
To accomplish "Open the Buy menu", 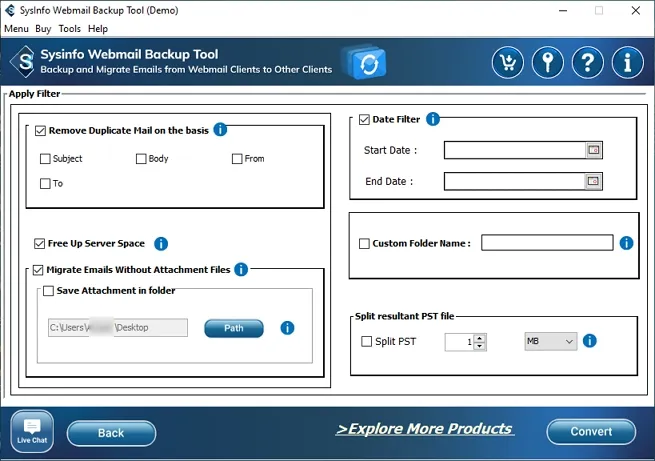I will [x=43, y=29].
